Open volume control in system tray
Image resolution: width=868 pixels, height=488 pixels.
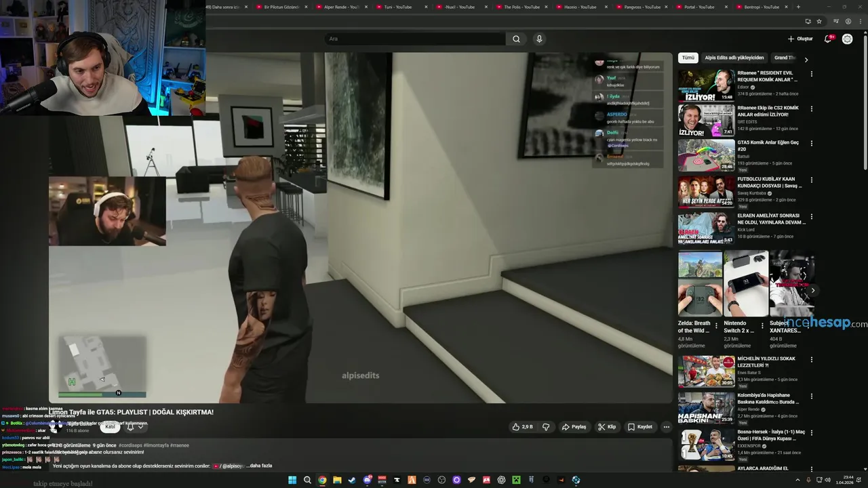pyautogui.click(x=827, y=480)
